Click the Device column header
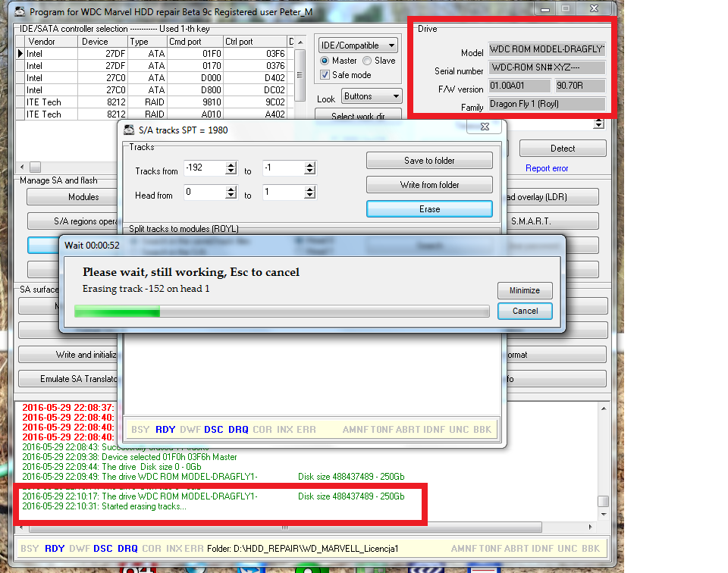This screenshot has width=728, height=573. (x=102, y=42)
